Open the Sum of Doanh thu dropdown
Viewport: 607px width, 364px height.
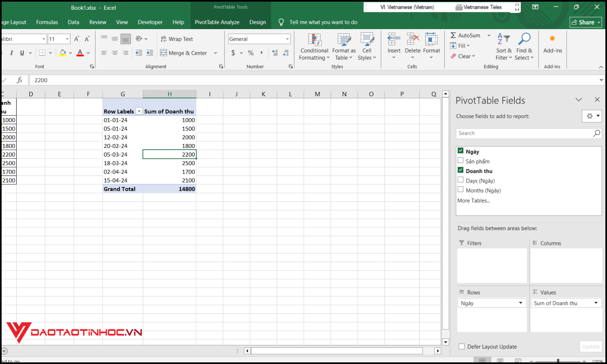click(x=595, y=303)
